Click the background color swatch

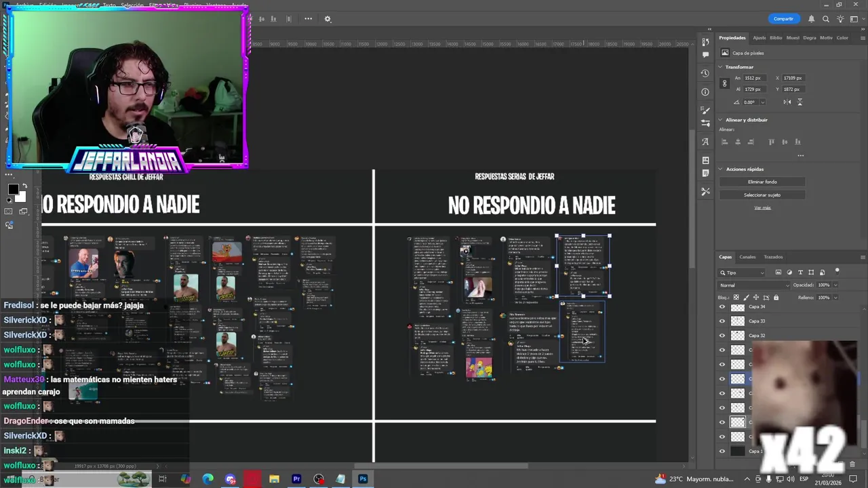(x=22, y=198)
